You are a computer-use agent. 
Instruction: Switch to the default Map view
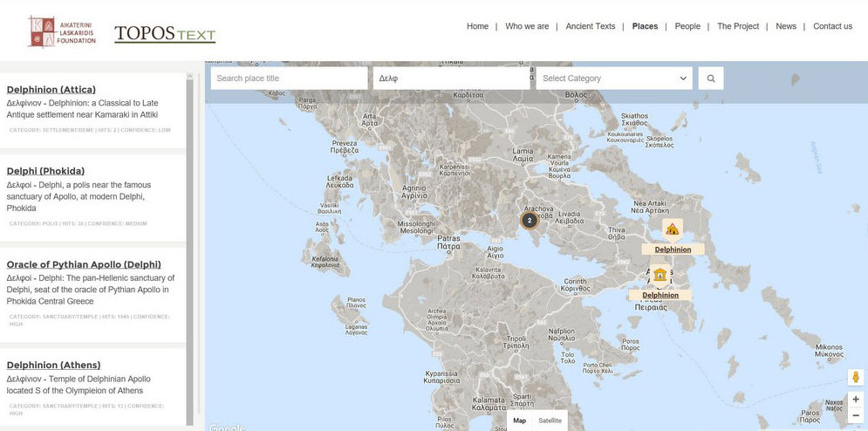[519, 421]
